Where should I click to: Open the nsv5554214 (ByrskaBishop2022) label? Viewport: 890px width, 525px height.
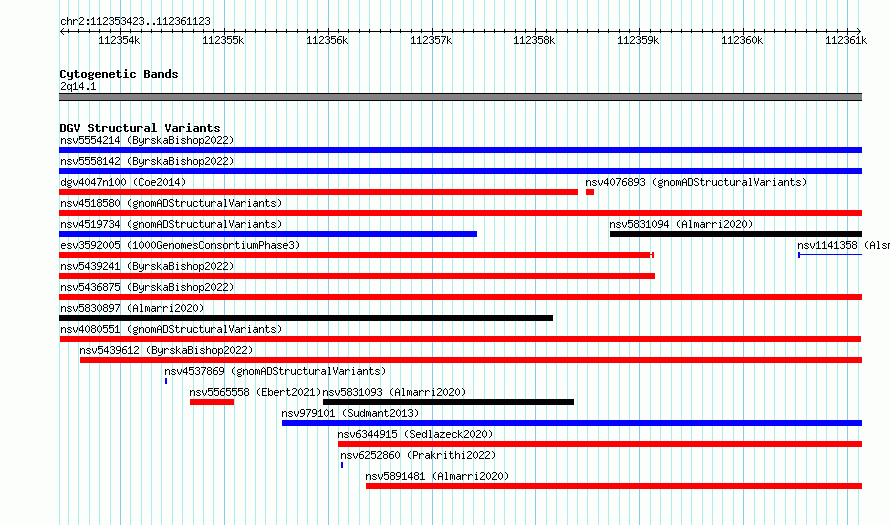(147, 140)
